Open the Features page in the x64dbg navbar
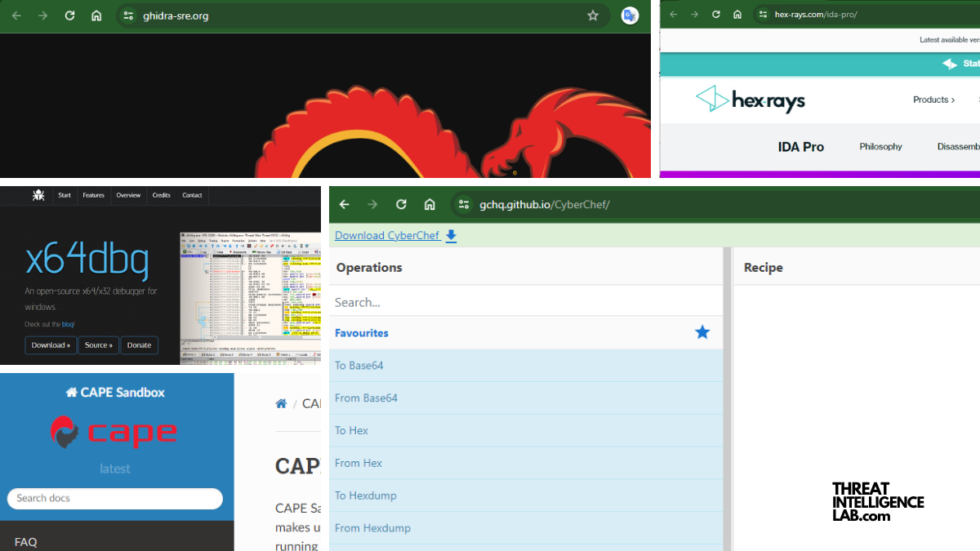This screenshot has height=551, width=980. pos(93,195)
